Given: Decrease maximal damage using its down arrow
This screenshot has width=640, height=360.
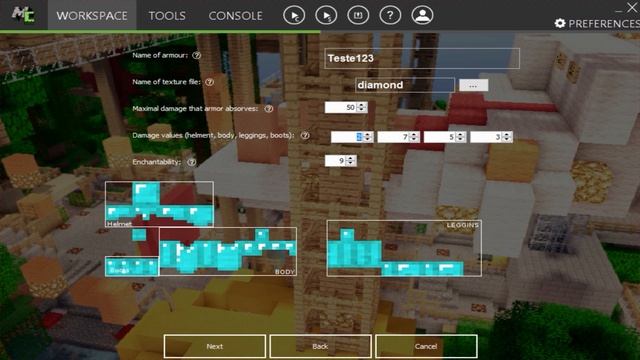Looking at the screenshot, I should tap(362, 110).
